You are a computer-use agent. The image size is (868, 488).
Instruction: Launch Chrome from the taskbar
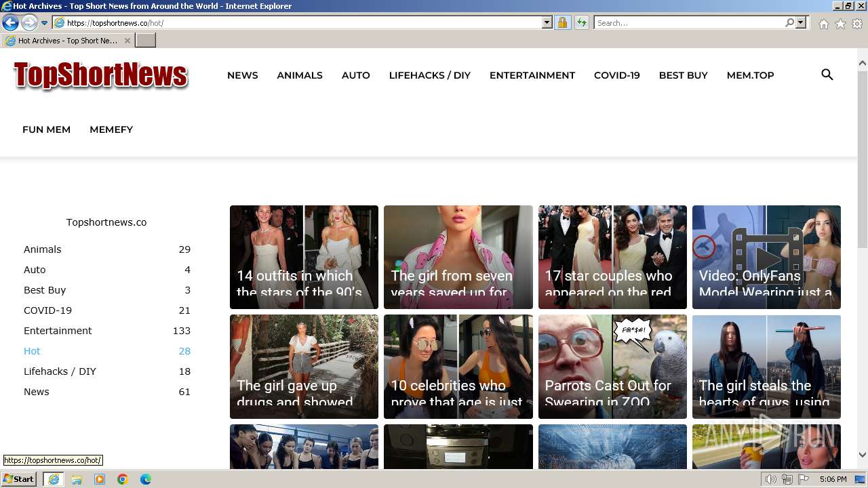pyautogui.click(x=123, y=479)
